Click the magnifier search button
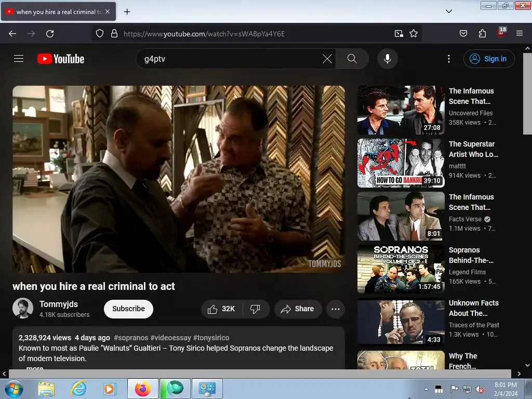Image resolution: width=532 pixels, height=399 pixels. [352, 59]
